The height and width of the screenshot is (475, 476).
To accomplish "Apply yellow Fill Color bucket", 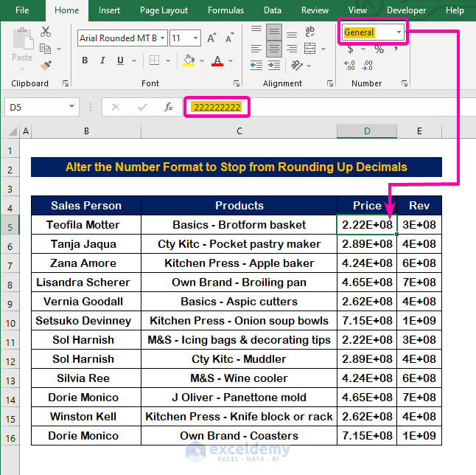I will click(x=189, y=60).
